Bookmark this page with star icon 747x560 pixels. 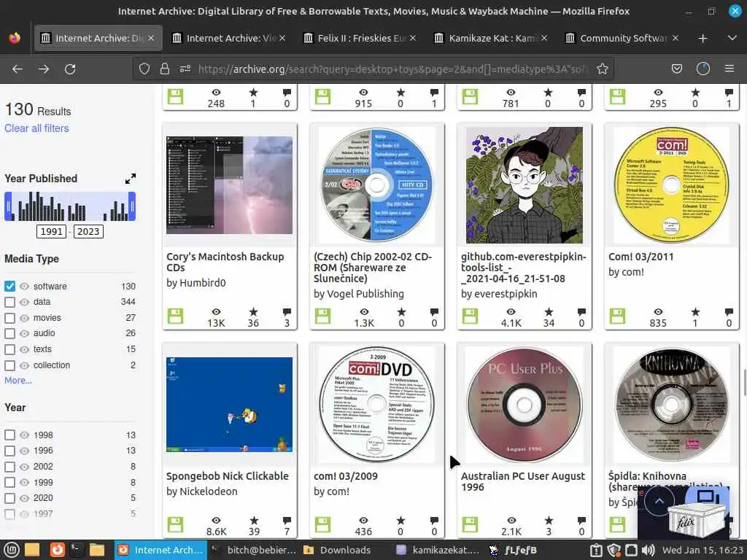pyautogui.click(x=602, y=69)
